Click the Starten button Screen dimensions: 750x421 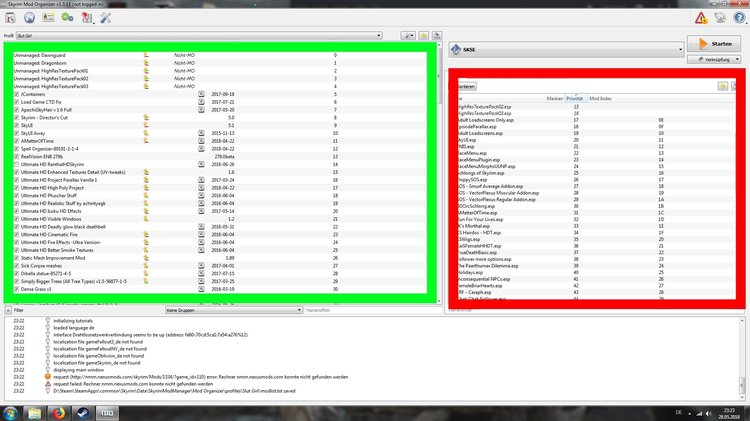pyautogui.click(x=714, y=44)
